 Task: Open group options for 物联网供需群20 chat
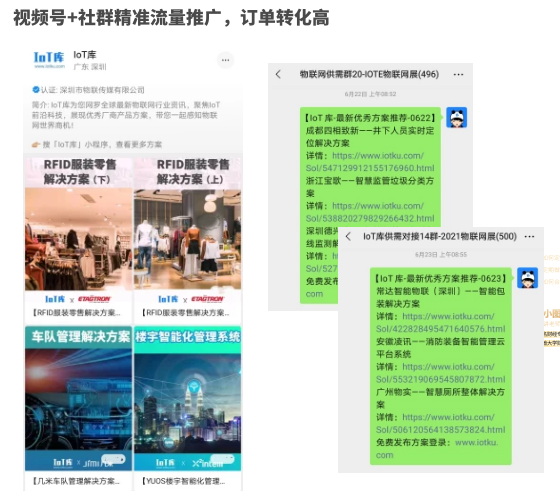[x=458, y=75]
